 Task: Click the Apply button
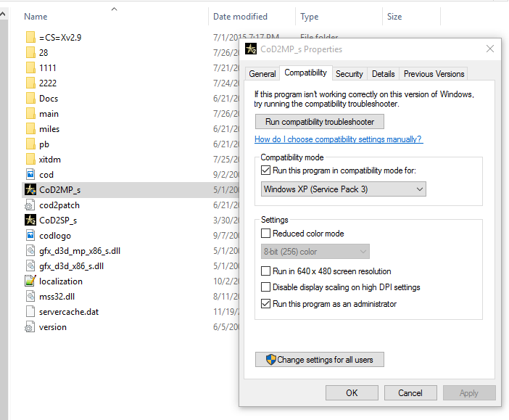469,393
